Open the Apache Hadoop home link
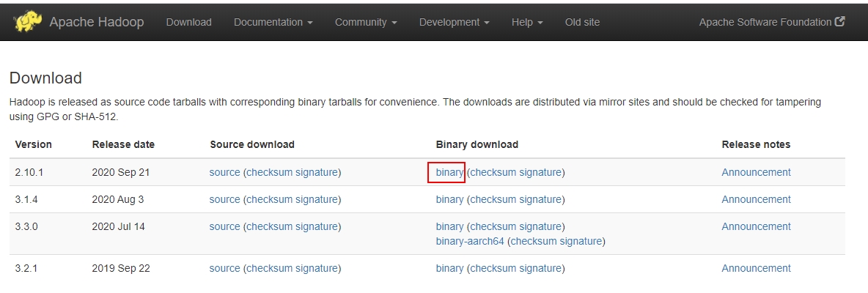The image size is (868, 293). pyautogui.click(x=96, y=22)
